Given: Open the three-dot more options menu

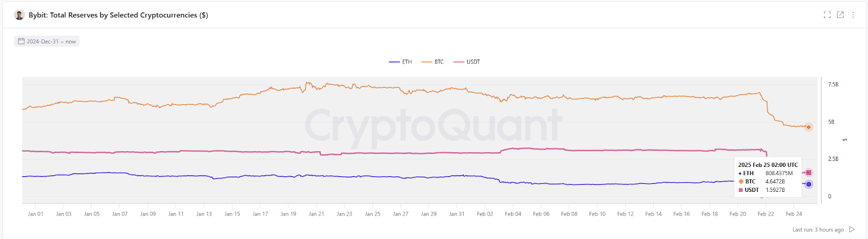Looking at the screenshot, I should pos(853,15).
